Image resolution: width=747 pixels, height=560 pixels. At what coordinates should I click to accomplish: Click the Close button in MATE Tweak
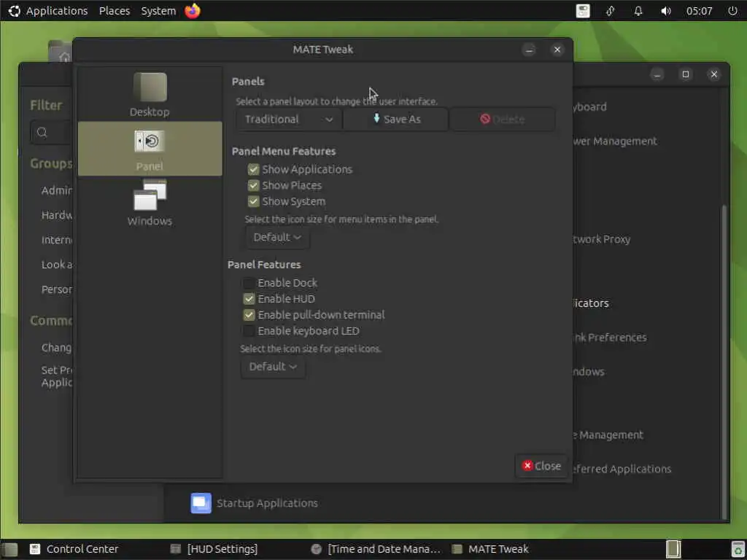541,466
